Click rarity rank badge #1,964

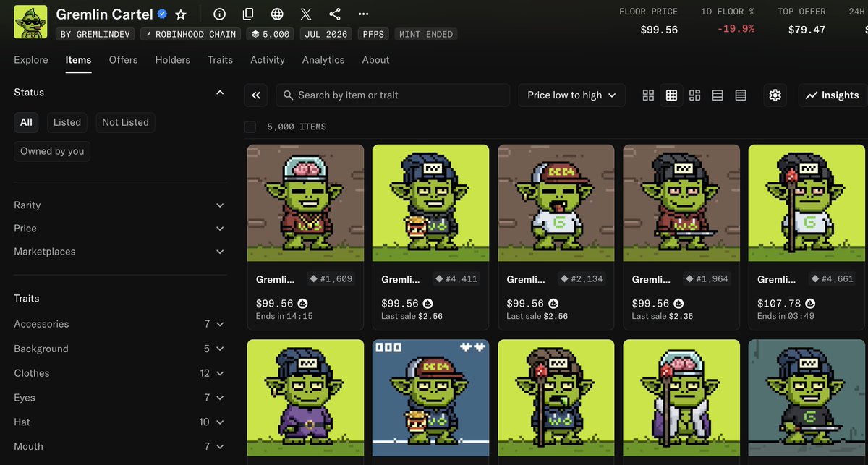point(707,278)
